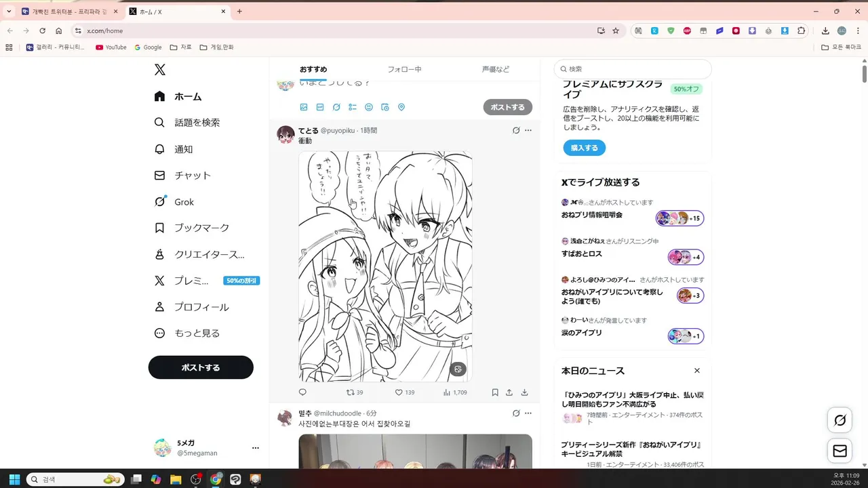Open @milchudoodle profile link
868x488 pixels.
tap(338, 413)
